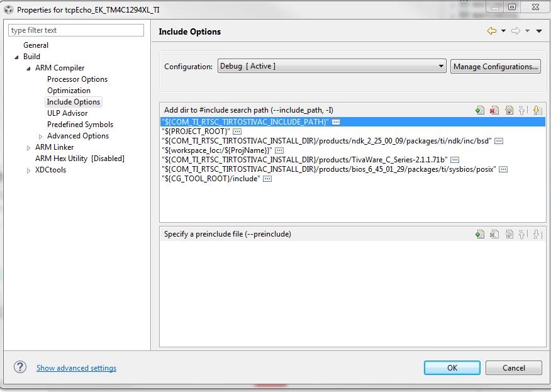This screenshot has height=392, width=551.
Task: Select ARM Linker tree item
Action: click(55, 147)
